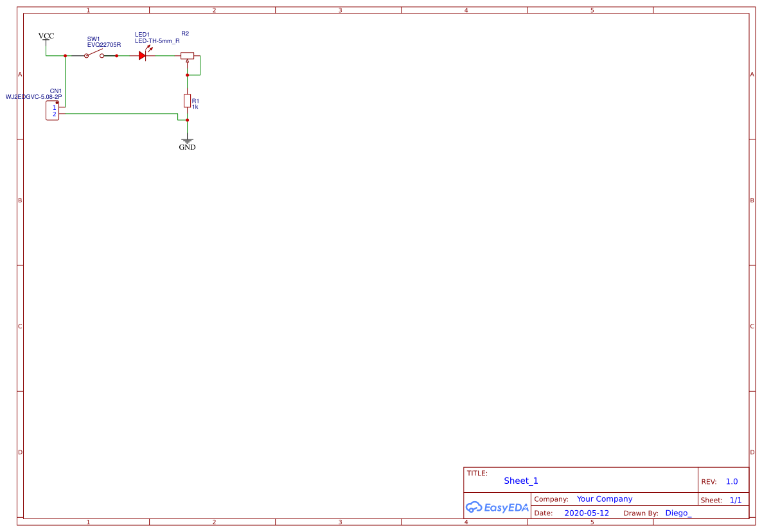This screenshot has width=762, height=532.
Task: Click the EVQ22705R part name
Action: [104, 45]
